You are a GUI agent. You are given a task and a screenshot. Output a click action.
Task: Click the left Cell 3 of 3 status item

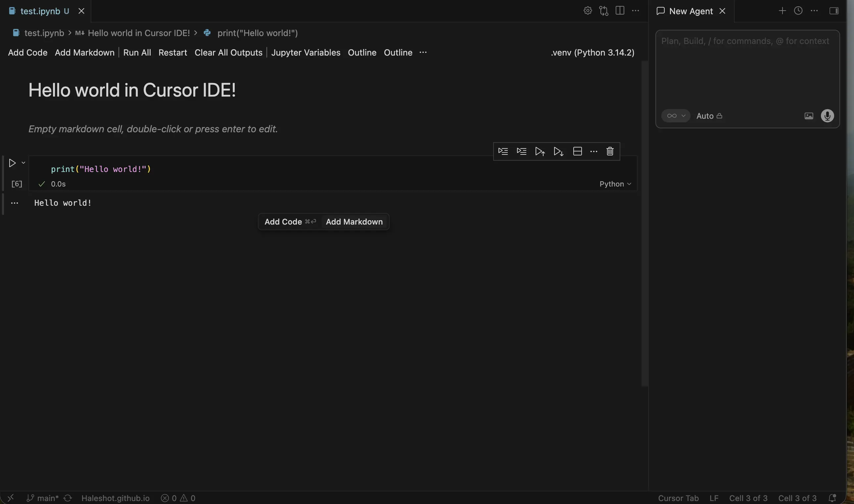pyautogui.click(x=748, y=498)
